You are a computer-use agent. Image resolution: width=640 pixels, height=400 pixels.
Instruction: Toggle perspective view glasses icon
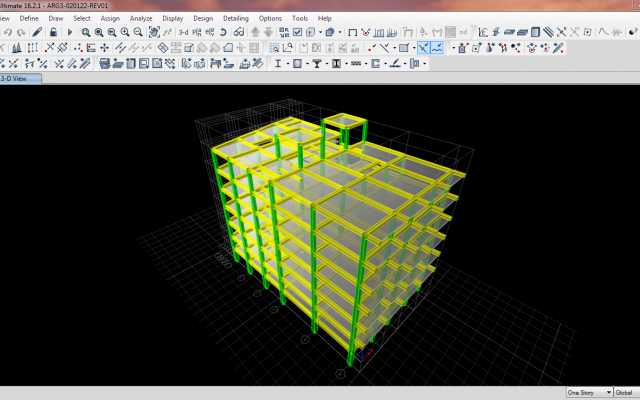pos(239,32)
